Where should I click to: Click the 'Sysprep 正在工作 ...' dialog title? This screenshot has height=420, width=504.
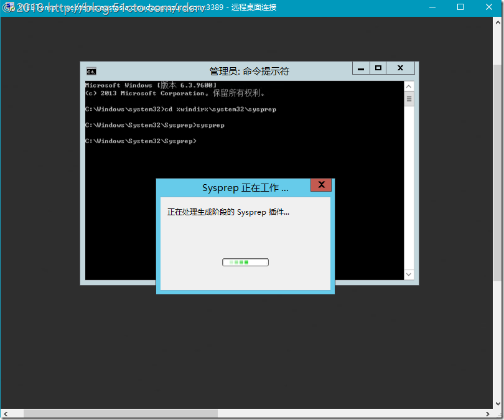pyautogui.click(x=245, y=188)
